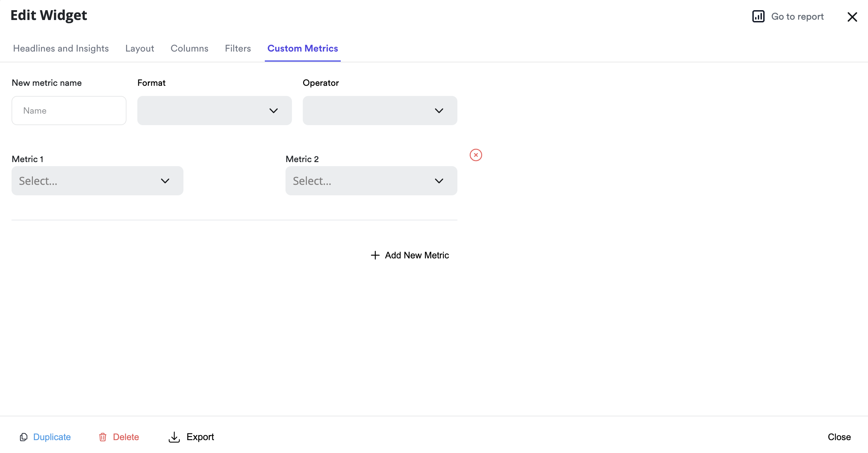Focus the New metric name input
Screen dimensions: 868x453
point(69,111)
